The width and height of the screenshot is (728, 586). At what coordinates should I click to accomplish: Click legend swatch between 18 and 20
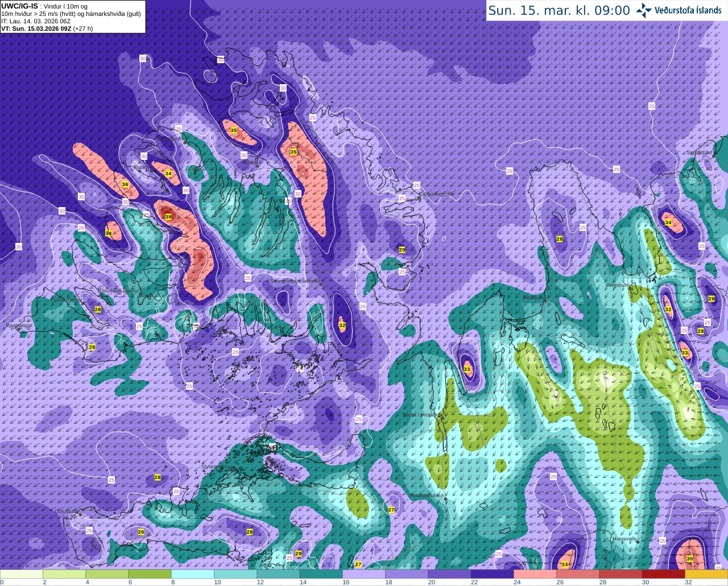click(x=407, y=575)
